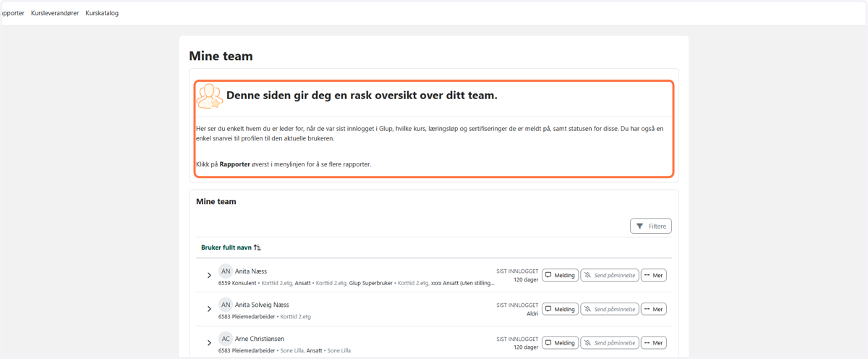Screen dimensions: 868x359
Task: Expand the Arne Christiansen row
Action: 209,343
